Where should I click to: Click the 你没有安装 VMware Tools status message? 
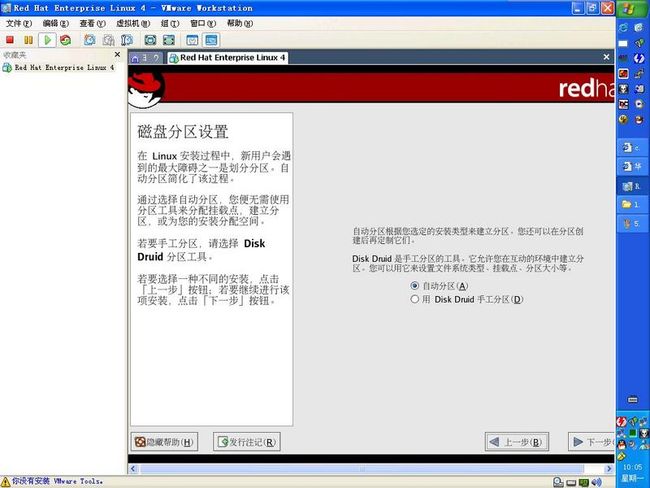point(57,481)
